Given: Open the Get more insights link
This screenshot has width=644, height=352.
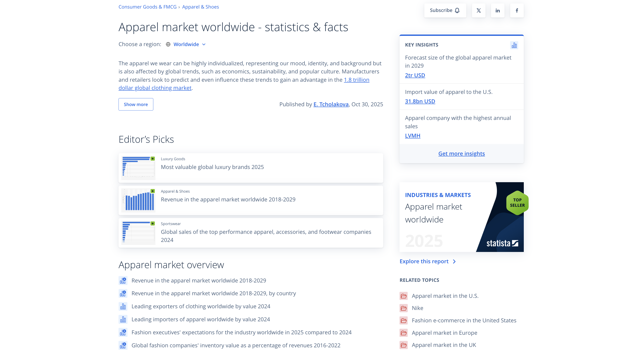Looking at the screenshot, I should [461, 153].
